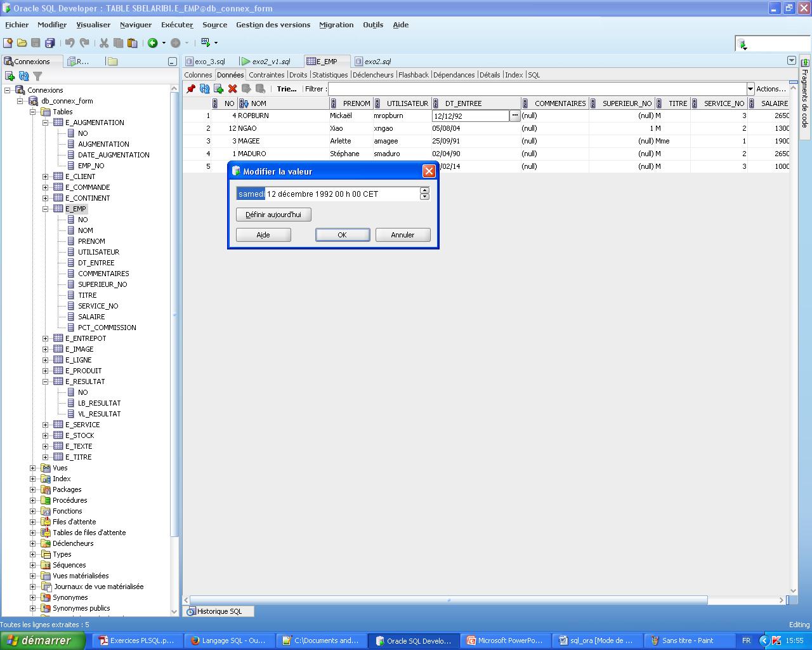The width and height of the screenshot is (812, 650).
Task: Click the filter funnel icon in Connexions
Action: coord(37,76)
